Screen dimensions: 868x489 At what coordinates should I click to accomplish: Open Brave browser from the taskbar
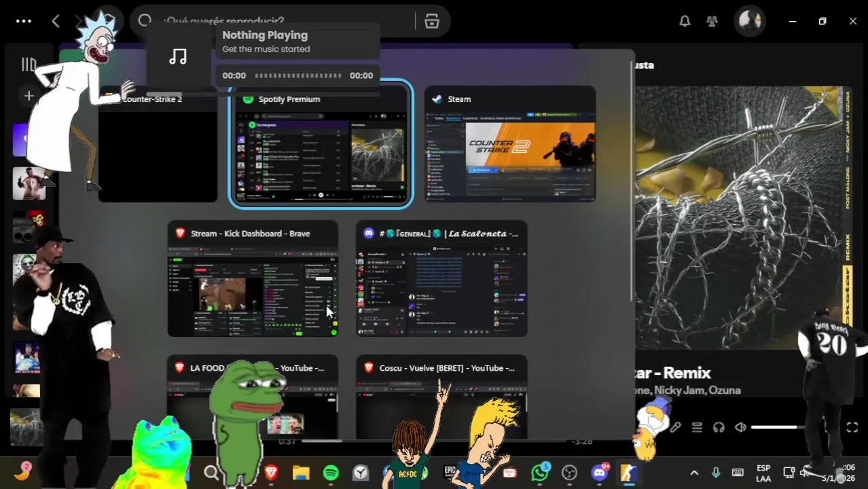[x=271, y=473]
